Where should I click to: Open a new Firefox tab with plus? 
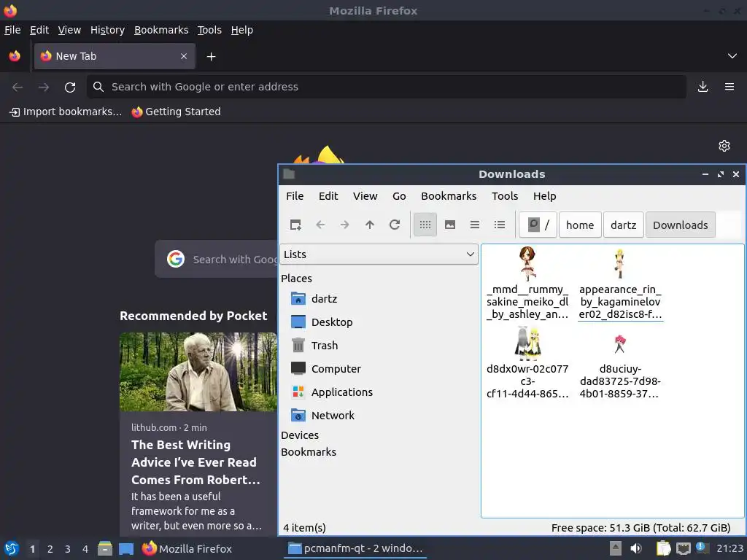click(x=211, y=57)
